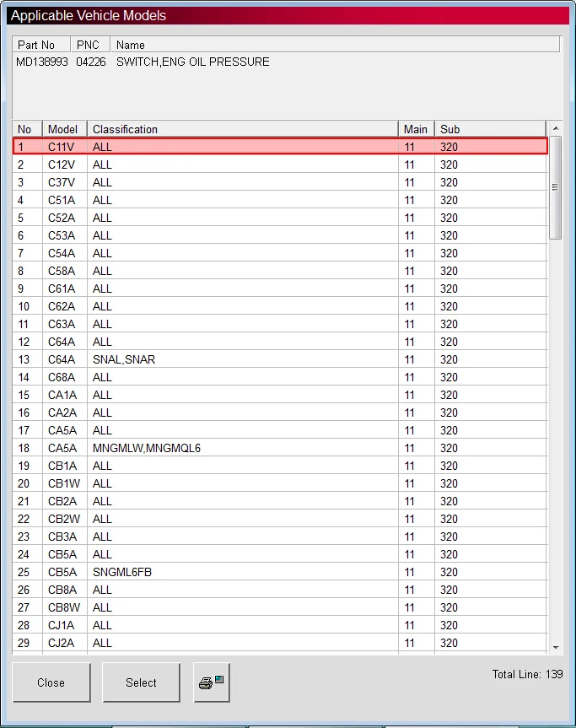Click the Sub column header

click(490, 129)
